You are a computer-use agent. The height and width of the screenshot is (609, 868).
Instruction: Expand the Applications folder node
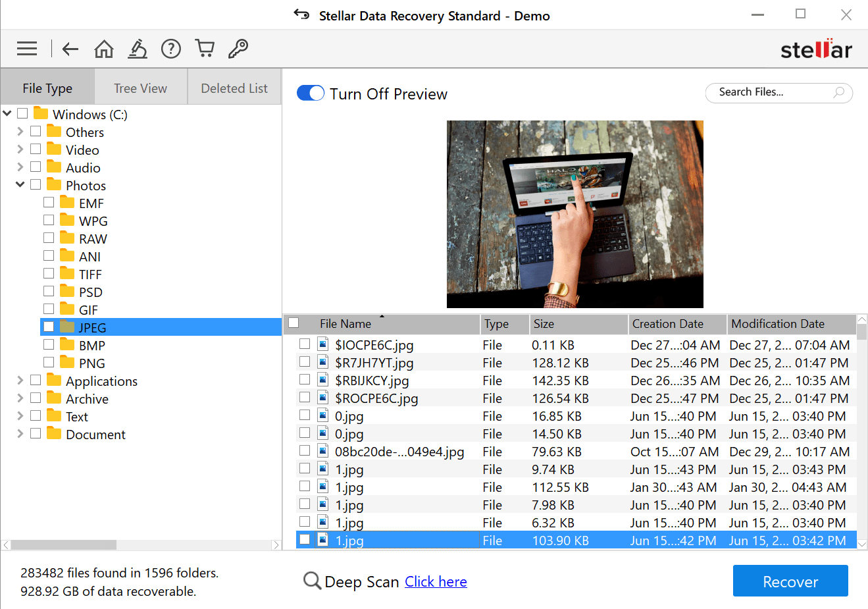coord(20,381)
